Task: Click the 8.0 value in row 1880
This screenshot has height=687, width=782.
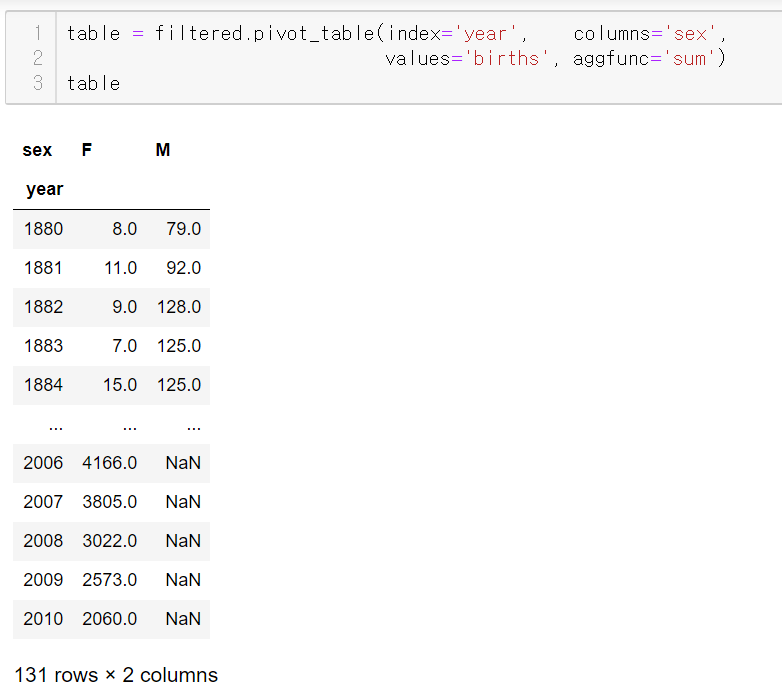Action: tap(125, 229)
